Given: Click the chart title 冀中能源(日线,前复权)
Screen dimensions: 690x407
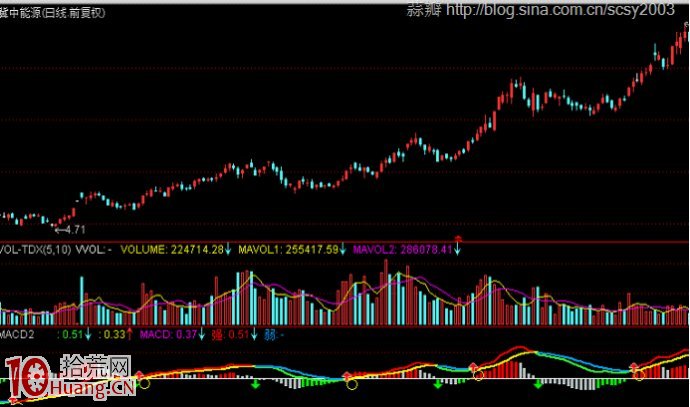Looking at the screenshot, I should 53,13.
